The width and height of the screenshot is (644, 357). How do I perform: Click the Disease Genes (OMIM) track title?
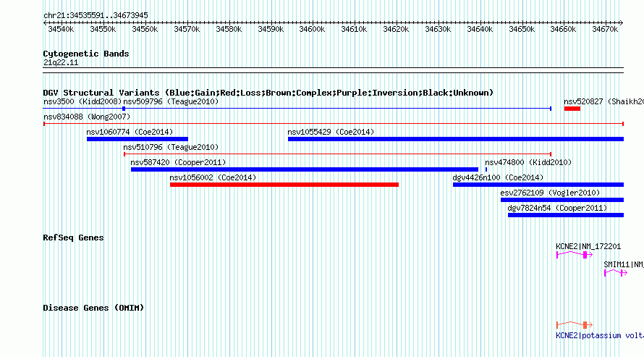[x=93, y=308]
